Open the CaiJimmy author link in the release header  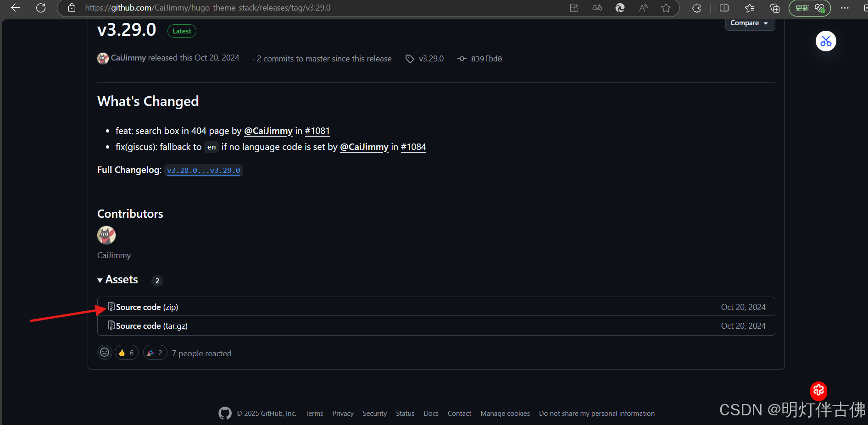(128, 58)
